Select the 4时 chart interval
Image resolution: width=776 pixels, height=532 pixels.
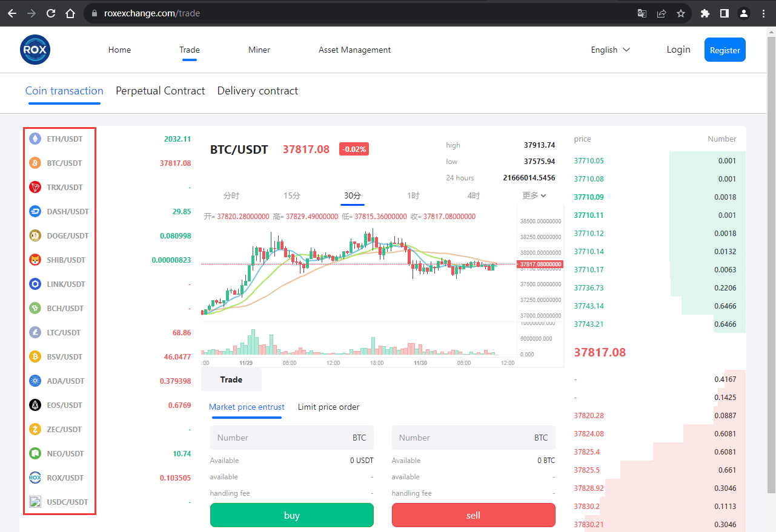pyautogui.click(x=474, y=195)
